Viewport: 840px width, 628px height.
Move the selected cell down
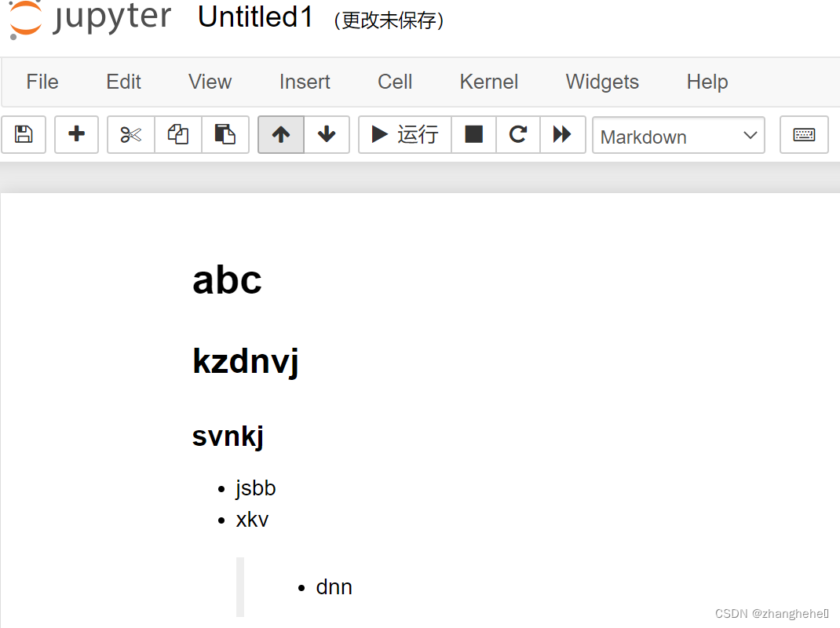tap(326, 134)
